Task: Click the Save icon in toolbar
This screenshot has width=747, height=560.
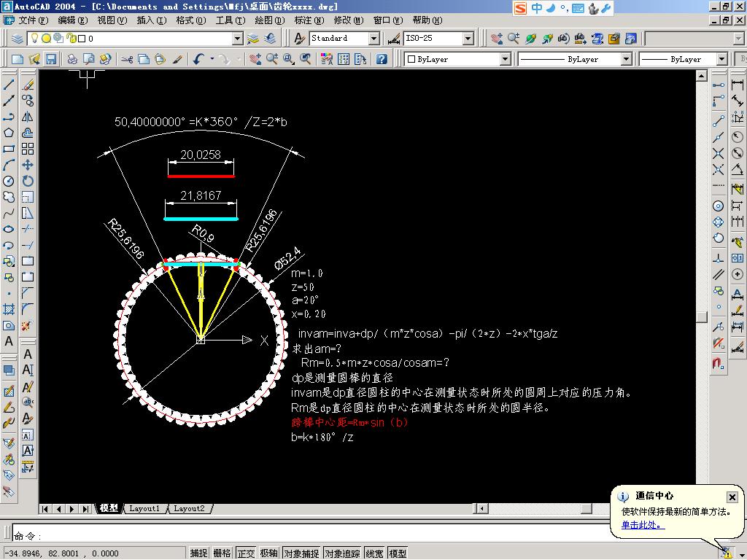Action: pos(50,59)
